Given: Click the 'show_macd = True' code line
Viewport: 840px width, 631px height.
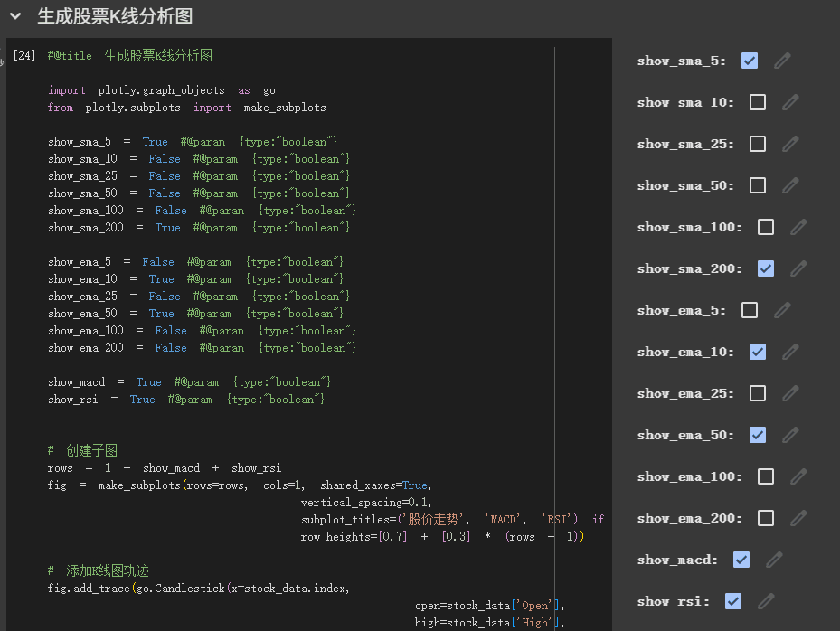Looking at the screenshot, I should click(189, 381).
